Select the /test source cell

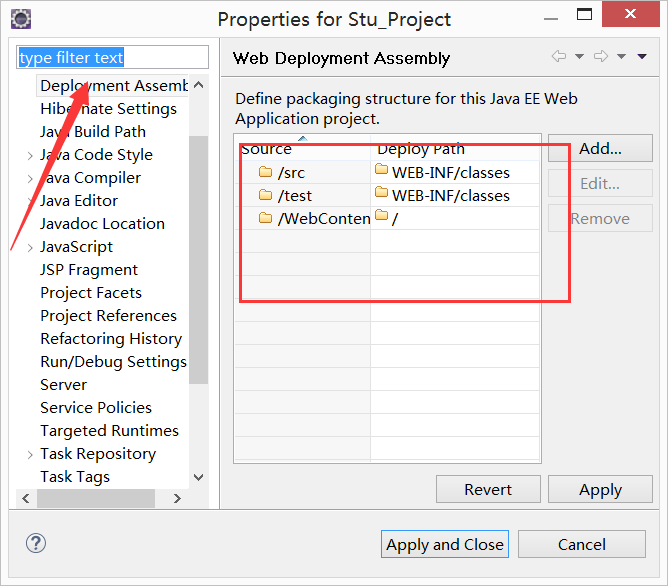click(x=302, y=195)
